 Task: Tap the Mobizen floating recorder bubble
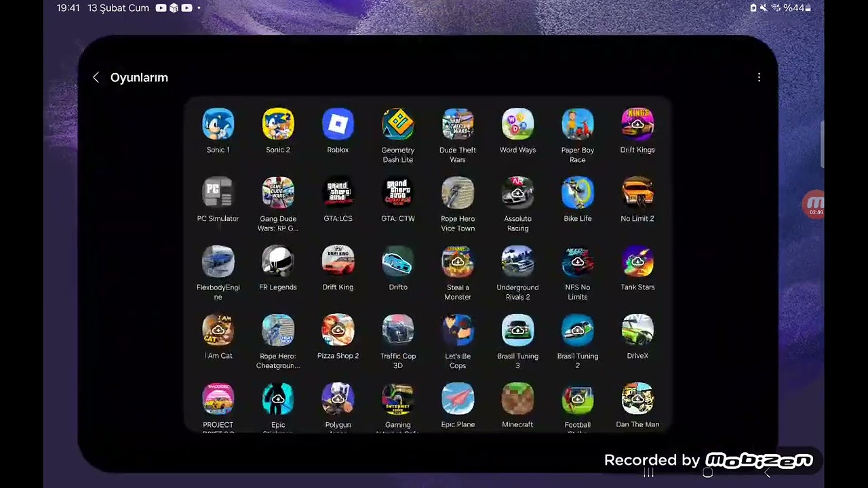[x=814, y=205]
